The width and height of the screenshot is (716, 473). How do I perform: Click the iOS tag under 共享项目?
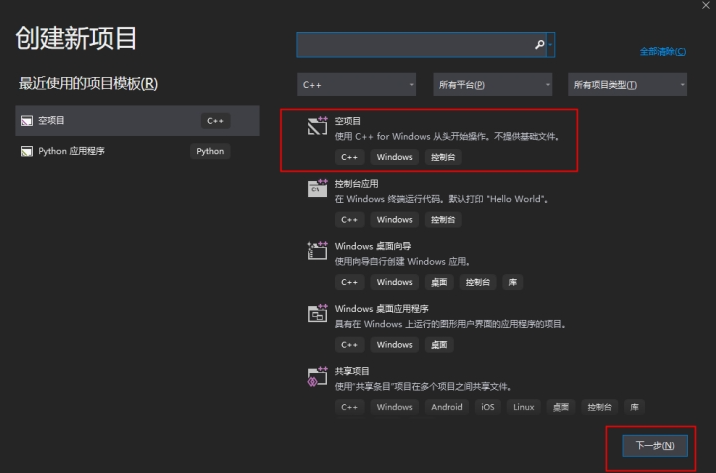(488, 407)
